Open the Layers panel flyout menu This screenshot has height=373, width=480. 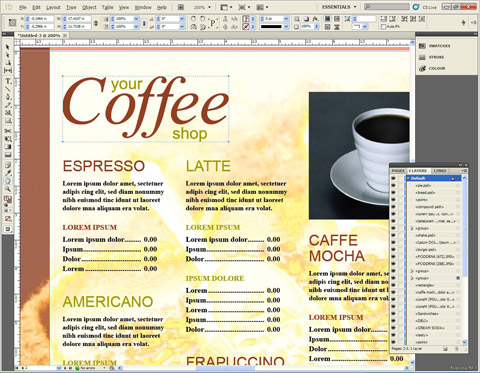coord(465,171)
